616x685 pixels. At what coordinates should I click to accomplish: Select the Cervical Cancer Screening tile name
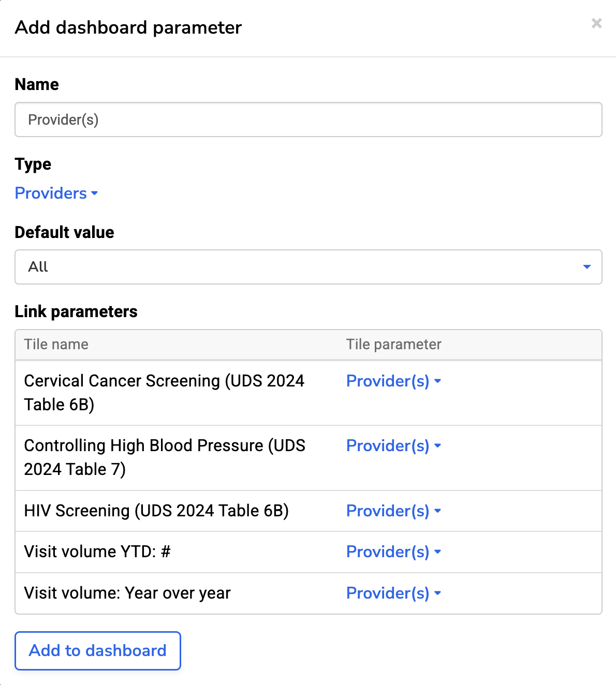tap(164, 393)
